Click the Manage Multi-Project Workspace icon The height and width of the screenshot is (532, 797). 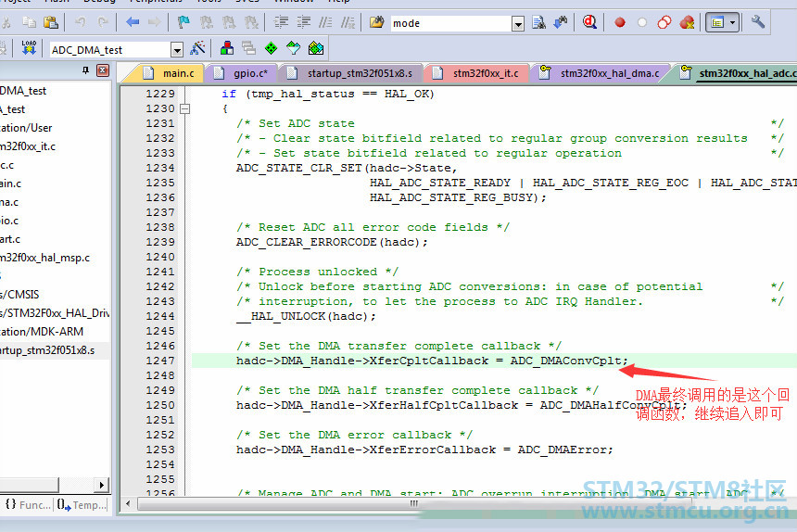[249, 48]
